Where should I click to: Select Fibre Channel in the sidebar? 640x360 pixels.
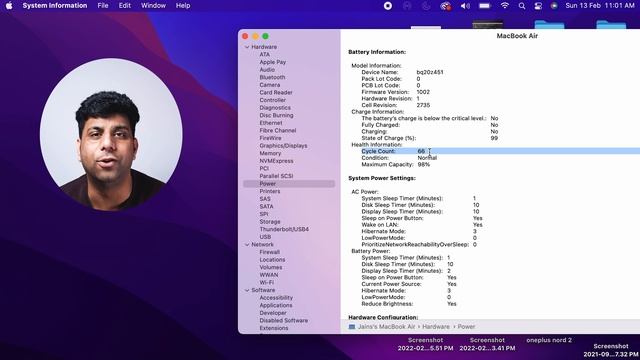[278, 131]
